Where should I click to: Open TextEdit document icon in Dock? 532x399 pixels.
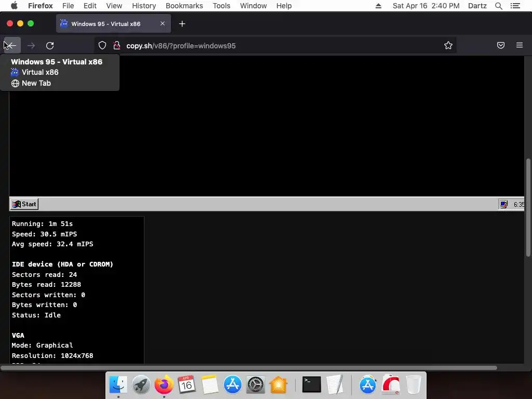click(x=335, y=384)
